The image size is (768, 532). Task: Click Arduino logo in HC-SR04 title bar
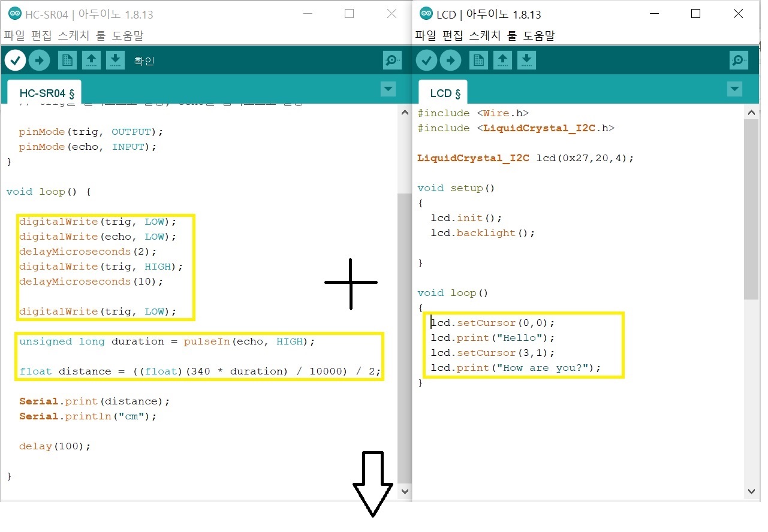pyautogui.click(x=15, y=14)
